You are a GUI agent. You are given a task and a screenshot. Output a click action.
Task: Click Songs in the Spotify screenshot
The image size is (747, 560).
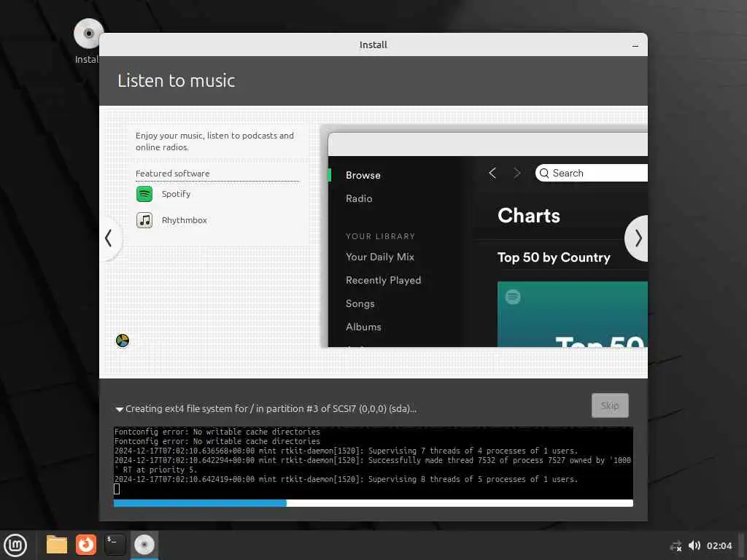360,303
